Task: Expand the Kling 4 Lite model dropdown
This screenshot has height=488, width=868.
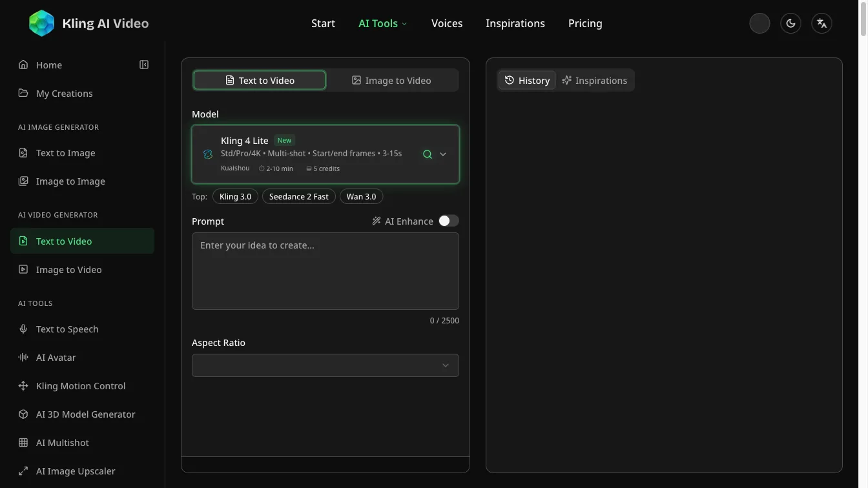Action: (443, 154)
